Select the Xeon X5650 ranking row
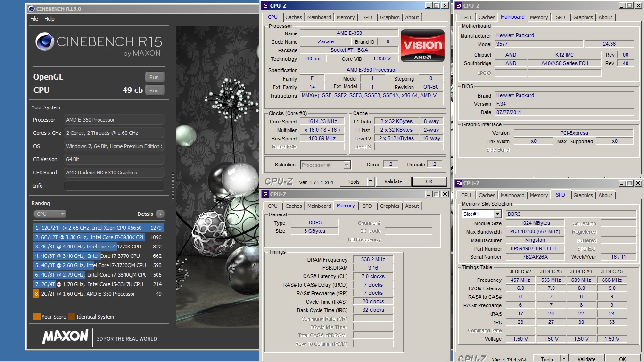 [99, 228]
